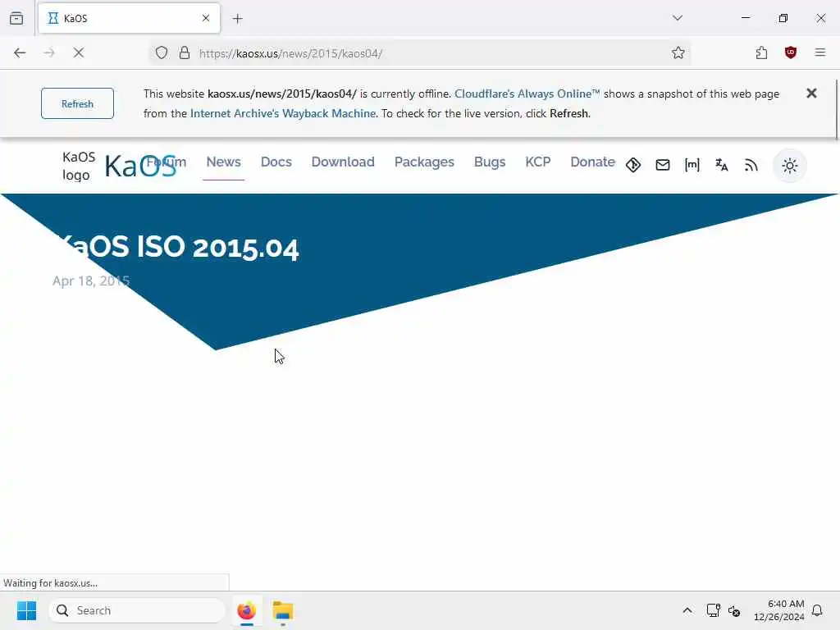
Task: Go to the KaOS logo homepage
Action: pos(119,166)
